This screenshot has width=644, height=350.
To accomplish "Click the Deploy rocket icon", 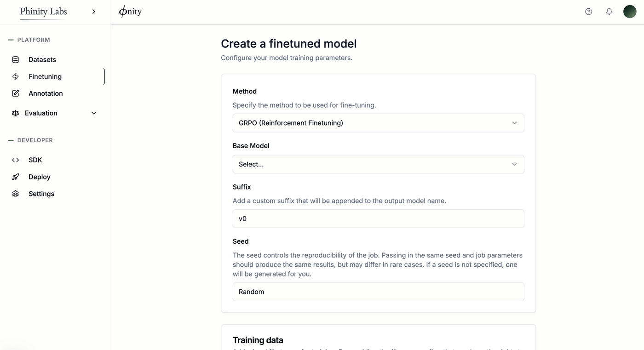I will [16, 177].
